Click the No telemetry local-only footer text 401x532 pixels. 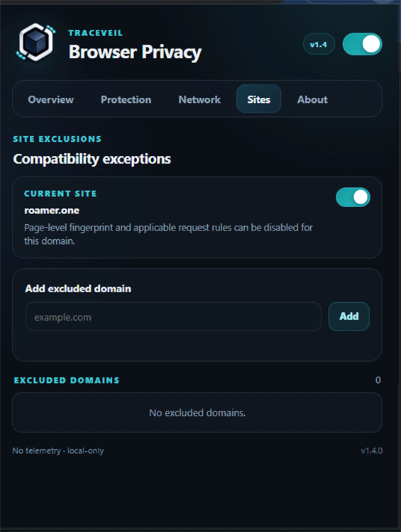point(58,450)
